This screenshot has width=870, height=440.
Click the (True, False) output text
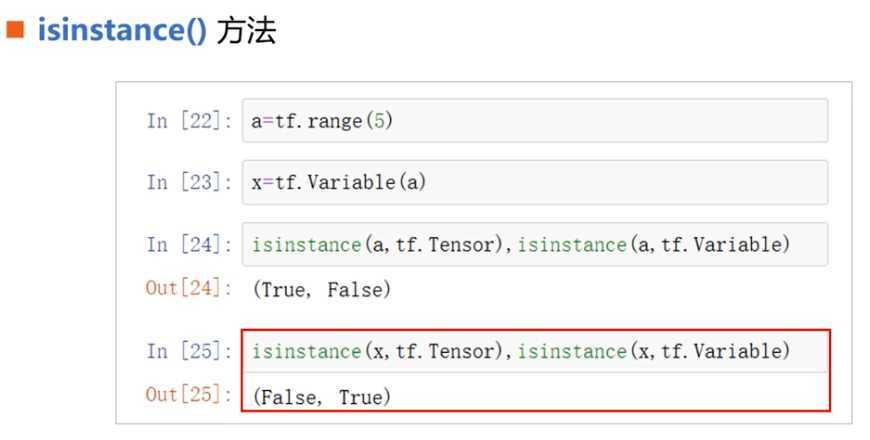click(322, 290)
